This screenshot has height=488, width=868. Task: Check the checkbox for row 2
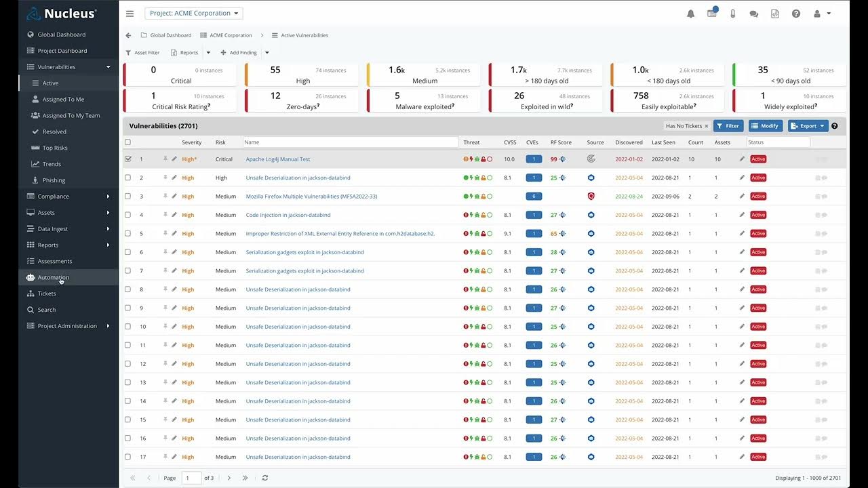127,178
